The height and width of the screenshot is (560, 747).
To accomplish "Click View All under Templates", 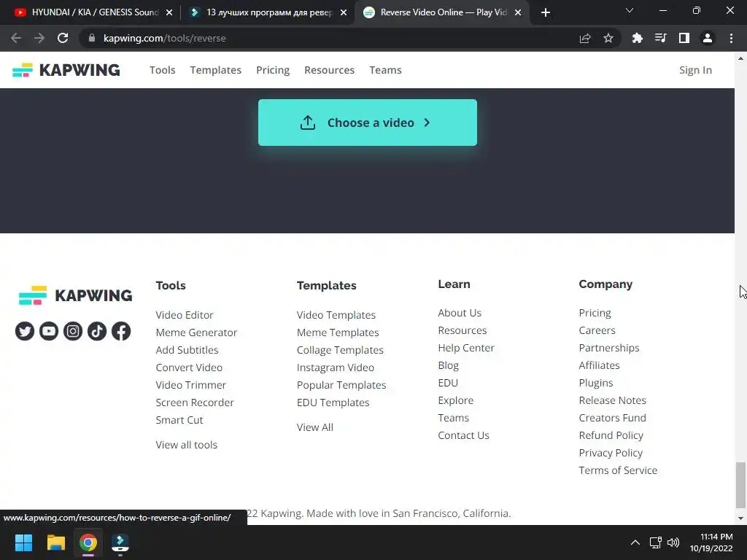I will (315, 427).
